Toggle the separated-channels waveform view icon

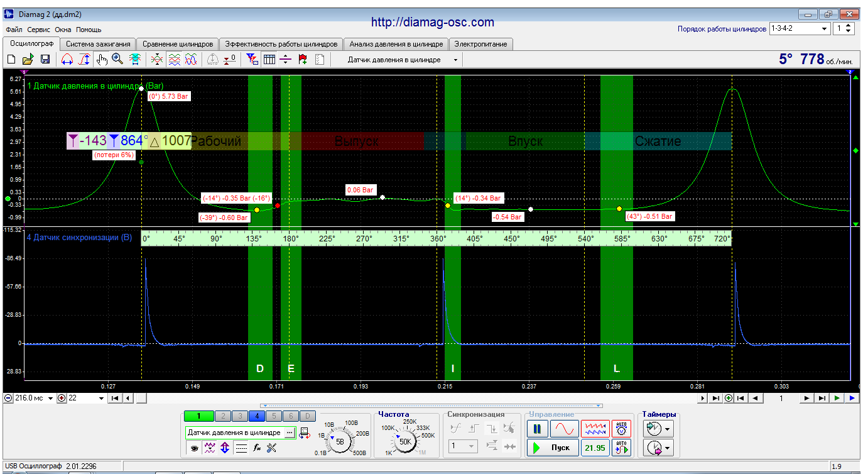175,59
